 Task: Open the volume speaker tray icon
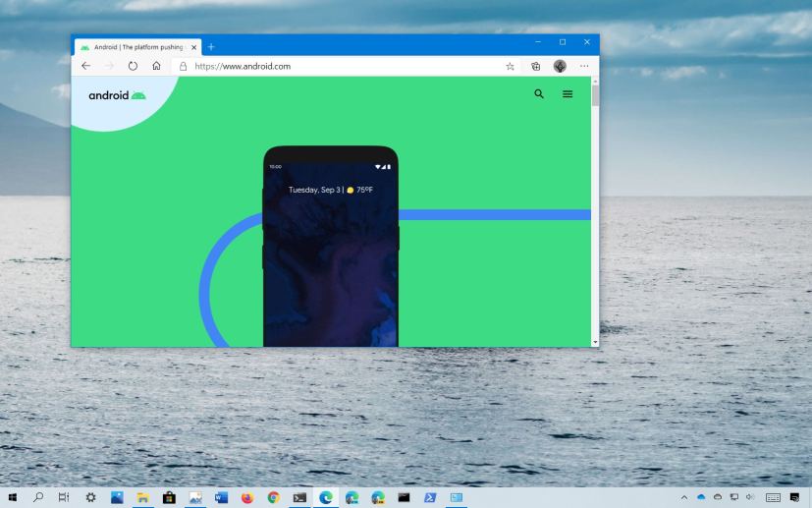coord(750,497)
